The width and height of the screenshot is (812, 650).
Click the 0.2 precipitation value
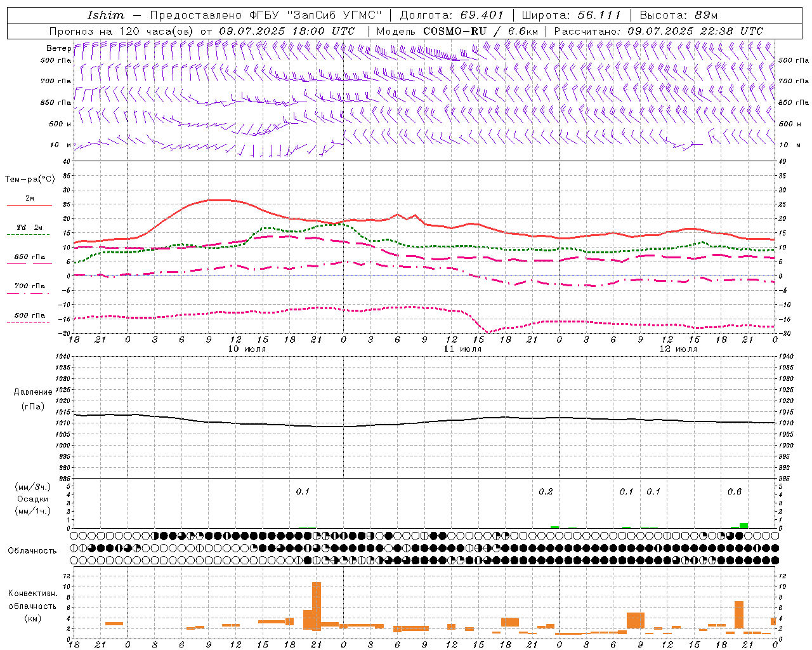coord(546,492)
